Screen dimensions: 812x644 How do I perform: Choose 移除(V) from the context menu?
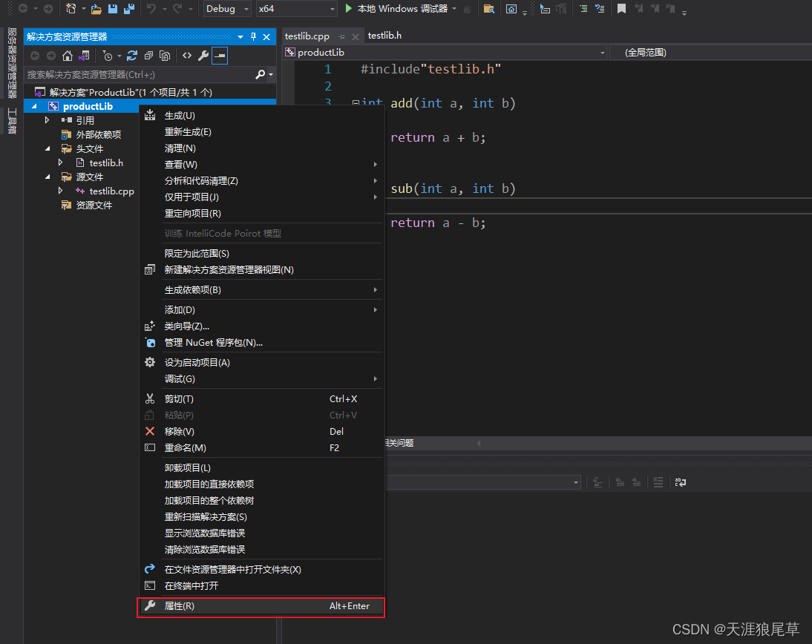tap(261, 431)
